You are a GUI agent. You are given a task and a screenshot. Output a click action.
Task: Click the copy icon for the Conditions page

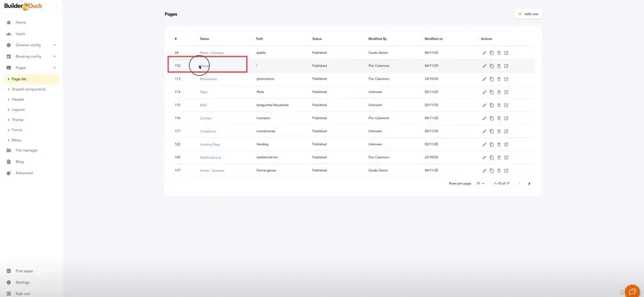click(x=491, y=132)
